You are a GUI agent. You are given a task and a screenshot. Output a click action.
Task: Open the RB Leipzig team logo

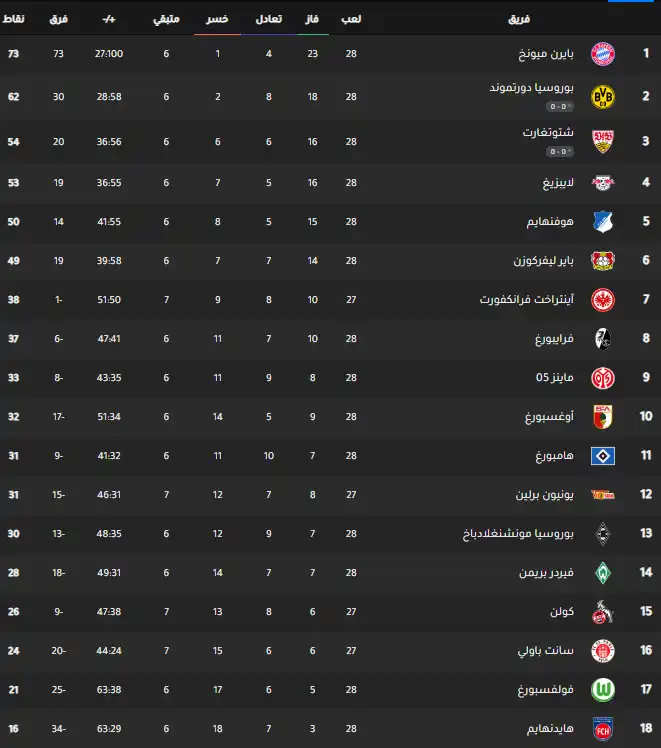pos(603,182)
